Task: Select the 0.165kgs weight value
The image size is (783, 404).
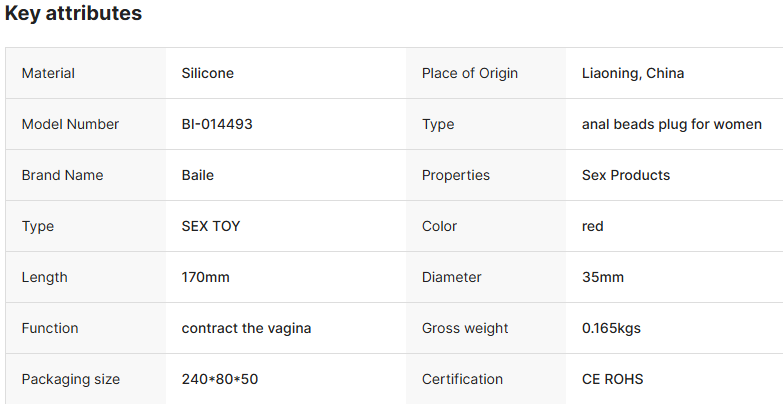Action: (611, 329)
